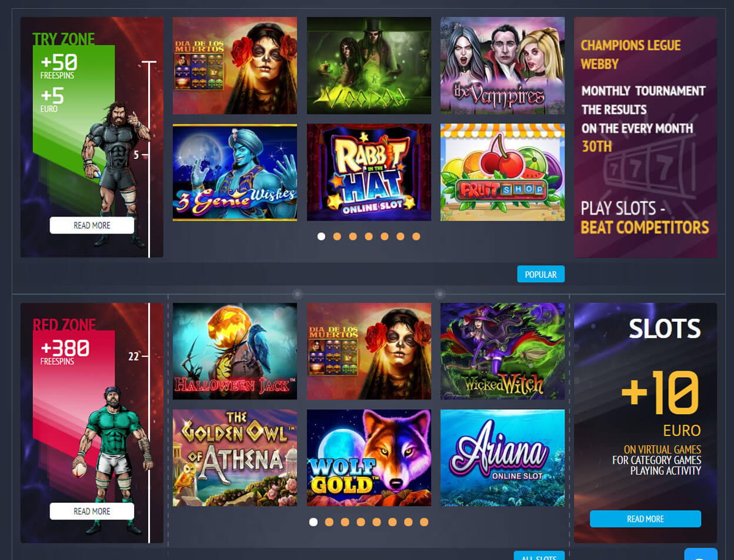Image resolution: width=734 pixels, height=560 pixels.
Task: Open the Wolf Gold slot tile
Action: pos(369,458)
